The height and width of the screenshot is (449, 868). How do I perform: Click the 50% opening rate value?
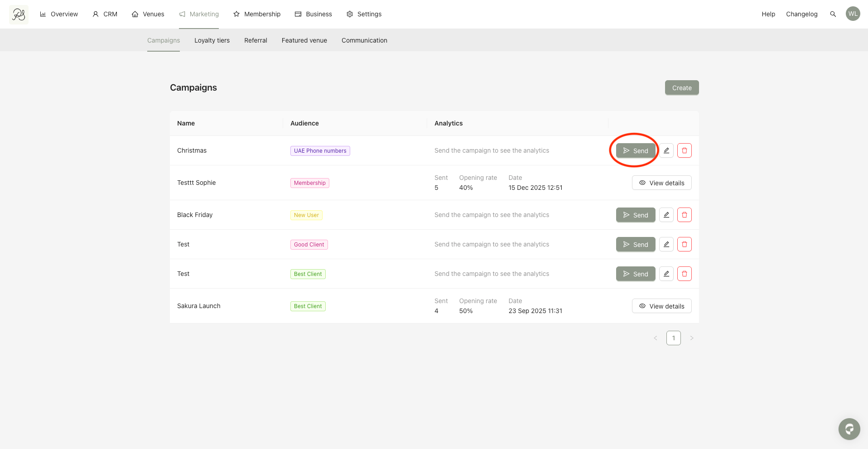466,311
